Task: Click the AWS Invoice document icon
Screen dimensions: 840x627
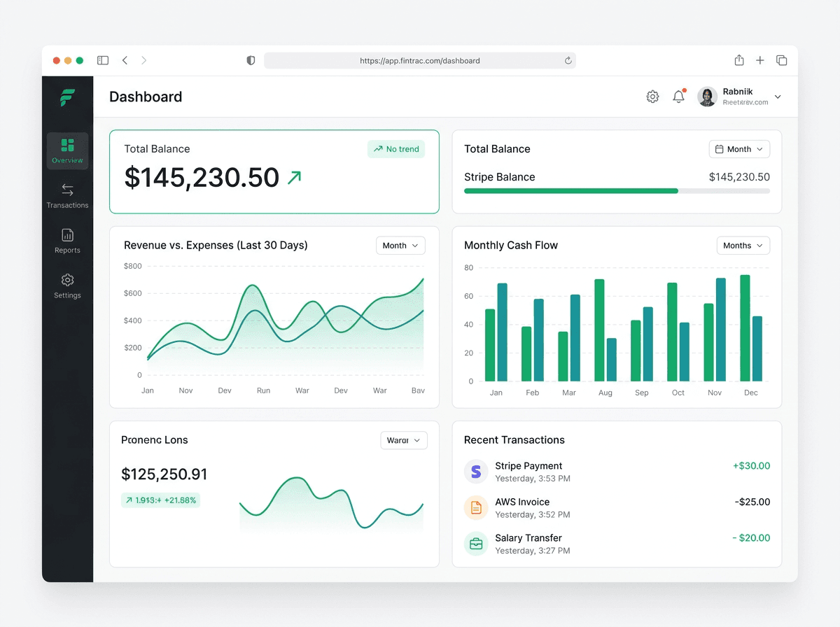Action: pyautogui.click(x=476, y=507)
